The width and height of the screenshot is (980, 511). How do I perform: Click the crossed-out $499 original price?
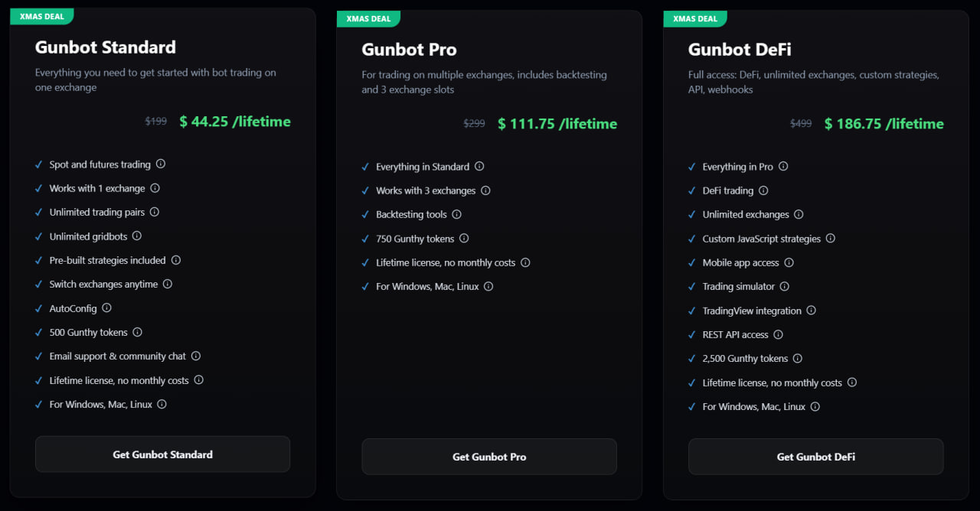click(801, 123)
